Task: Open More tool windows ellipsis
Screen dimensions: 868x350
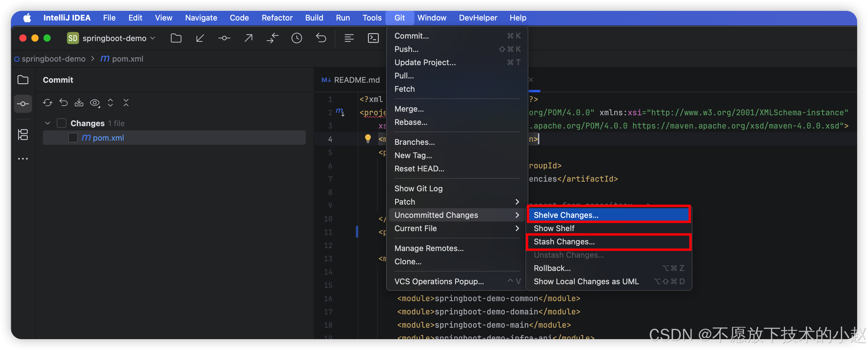Action: [x=23, y=158]
